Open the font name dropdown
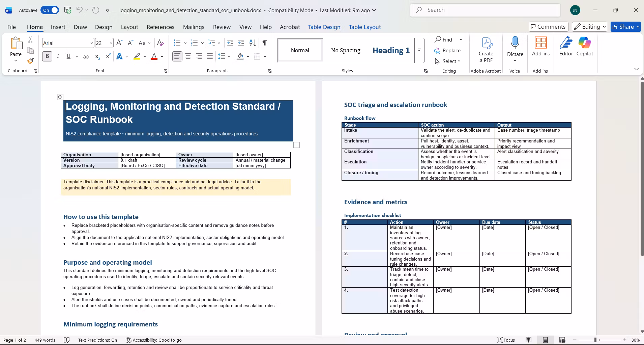 click(91, 43)
